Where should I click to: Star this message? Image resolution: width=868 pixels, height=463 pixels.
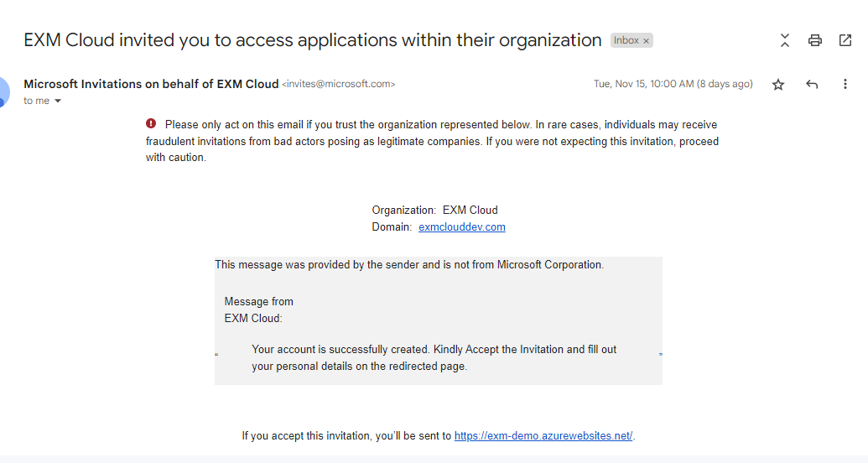pyautogui.click(x=778, y=84)
